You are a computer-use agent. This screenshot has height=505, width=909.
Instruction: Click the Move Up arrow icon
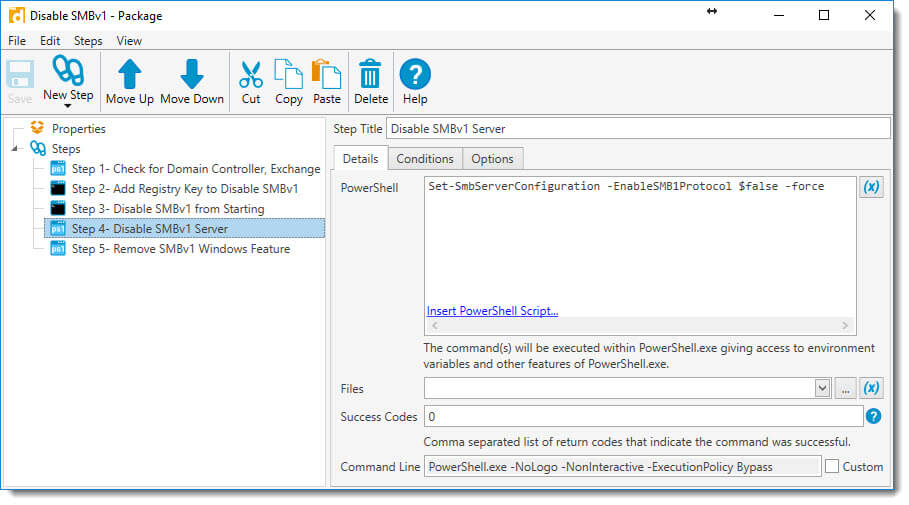(x=129, y=74)
